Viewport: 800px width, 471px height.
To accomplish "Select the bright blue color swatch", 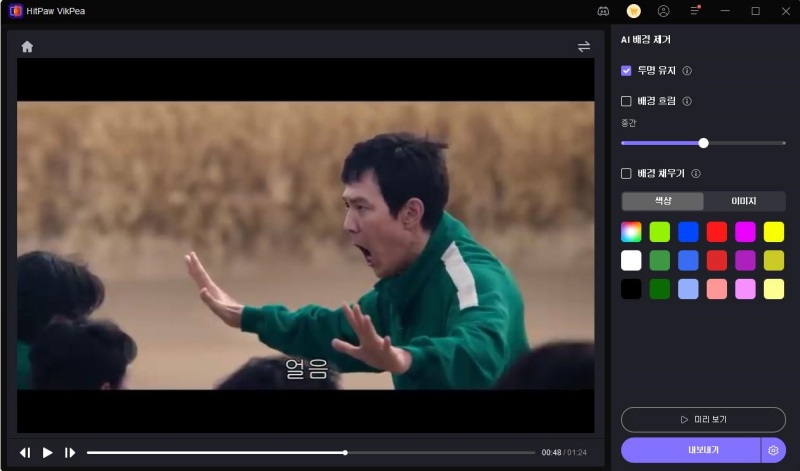I will 688,232.
